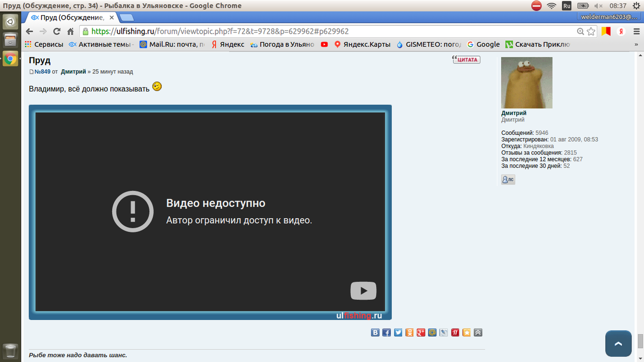
Task: Share the post via Twitter
Action: point(397,332)
